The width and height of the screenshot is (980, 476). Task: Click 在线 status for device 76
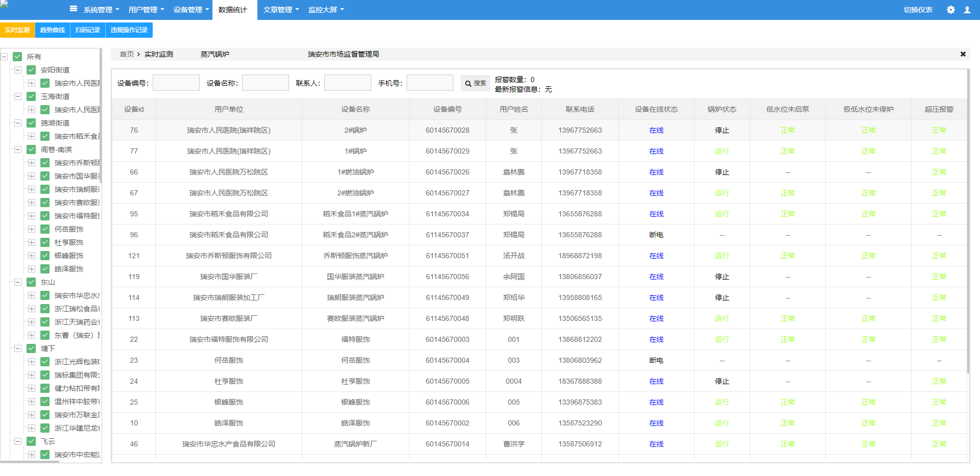coord(656,131)
